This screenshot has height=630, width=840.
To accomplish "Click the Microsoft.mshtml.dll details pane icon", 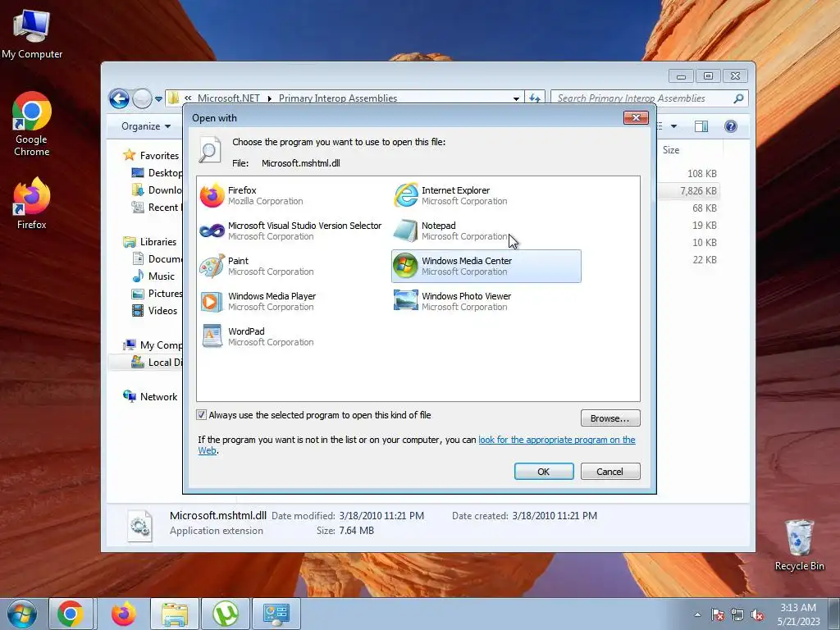I will [140, 525].
